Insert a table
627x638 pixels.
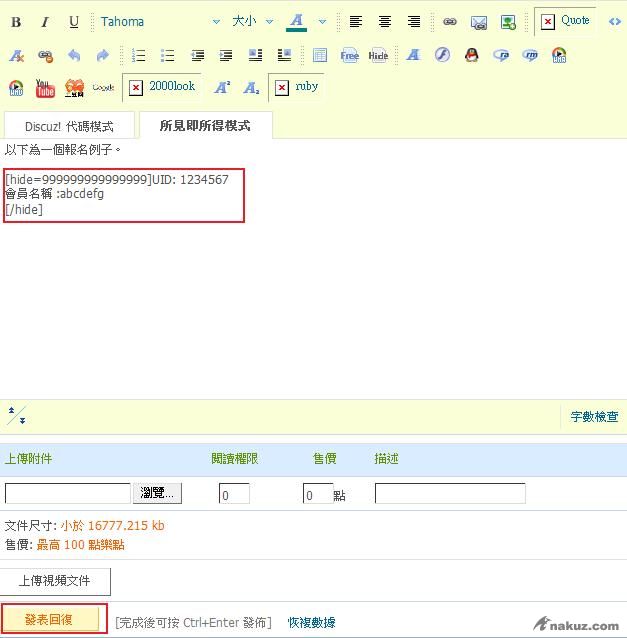pyautogui.click(x=320, y=55)
